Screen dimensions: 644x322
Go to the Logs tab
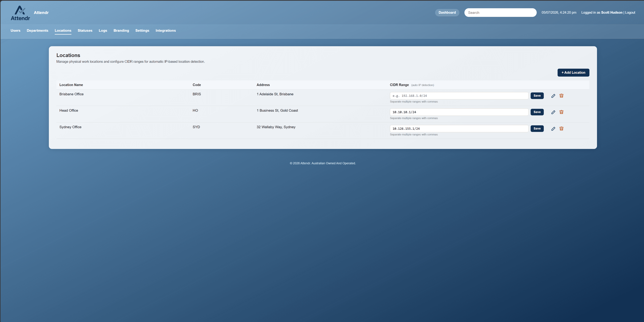pyautogui.click(x=103, y=31)
